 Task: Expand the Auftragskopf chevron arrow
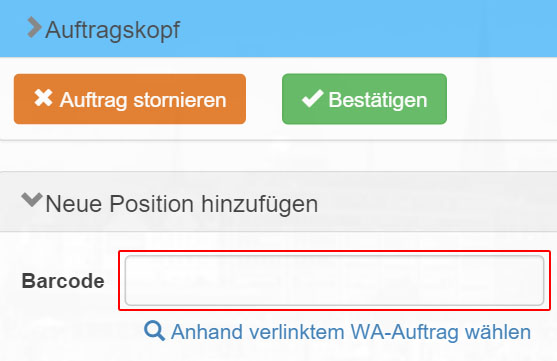(x=34, y=27)
